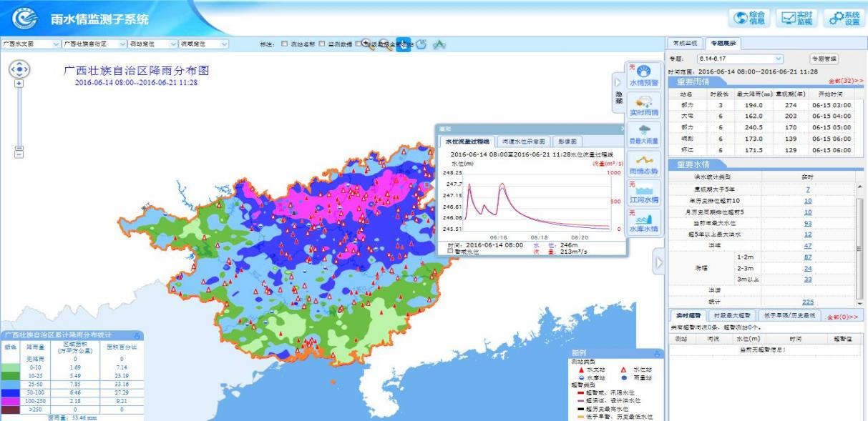This screenshot has width=868, height=421.
Task: Open the 江河水情 river regime icon
Action: (x=643, y=193)
